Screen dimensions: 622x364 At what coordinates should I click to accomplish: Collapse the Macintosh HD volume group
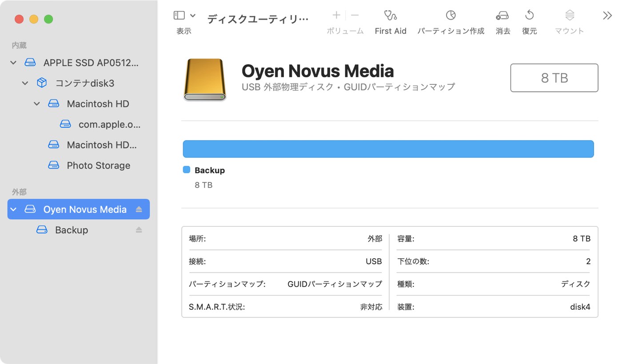pos(37,104)
